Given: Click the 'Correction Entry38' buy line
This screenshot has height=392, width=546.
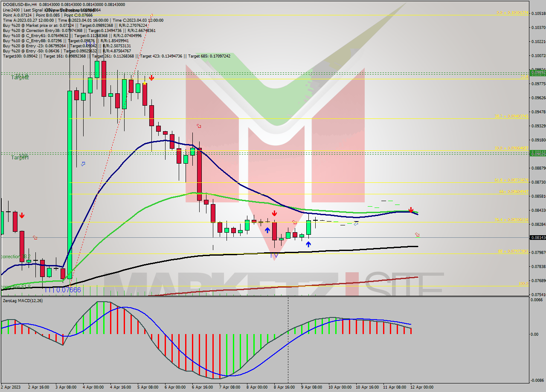Looking at the screenshot, I should pyautogui.click(x=79, y=30).
